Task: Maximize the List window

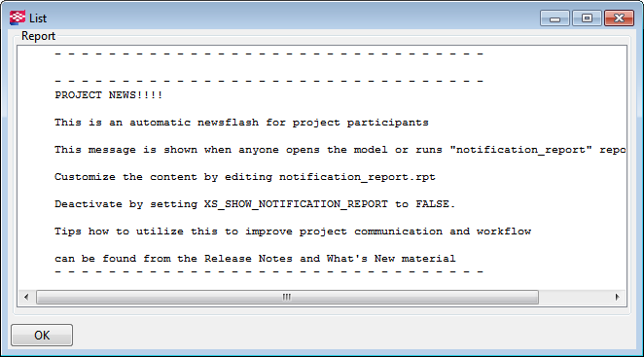Action: tap(587, 18)
